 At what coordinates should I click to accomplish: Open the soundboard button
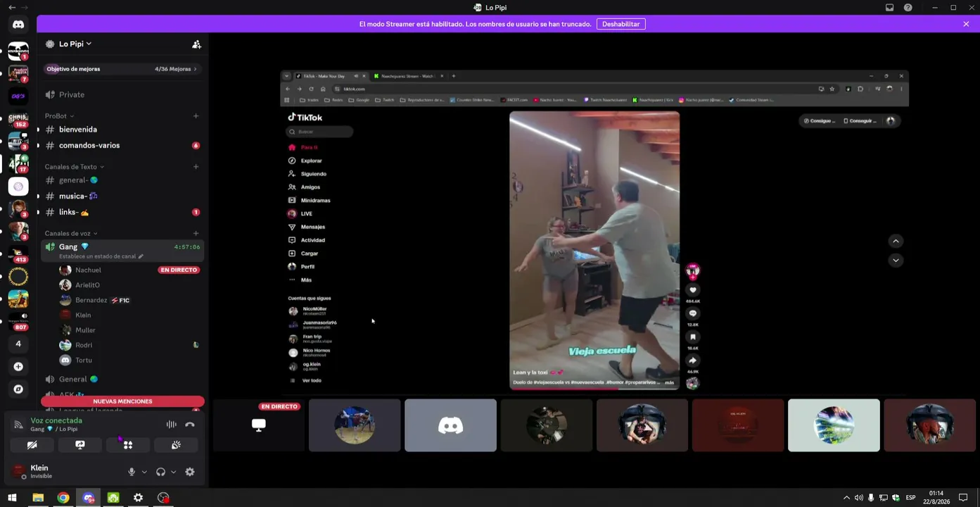(x=176, y=445)
